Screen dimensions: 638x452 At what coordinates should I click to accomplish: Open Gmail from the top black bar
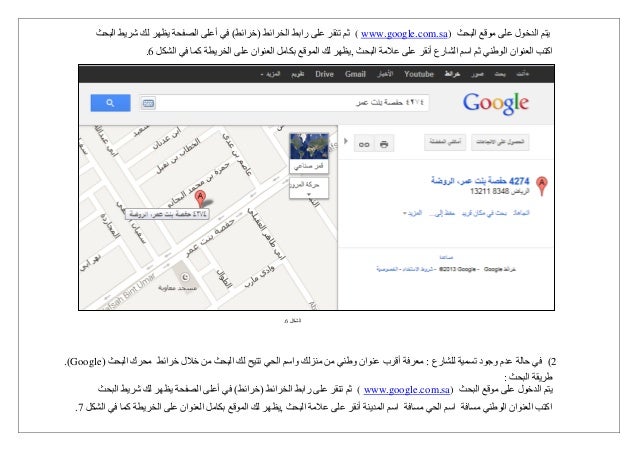point(355,74)
